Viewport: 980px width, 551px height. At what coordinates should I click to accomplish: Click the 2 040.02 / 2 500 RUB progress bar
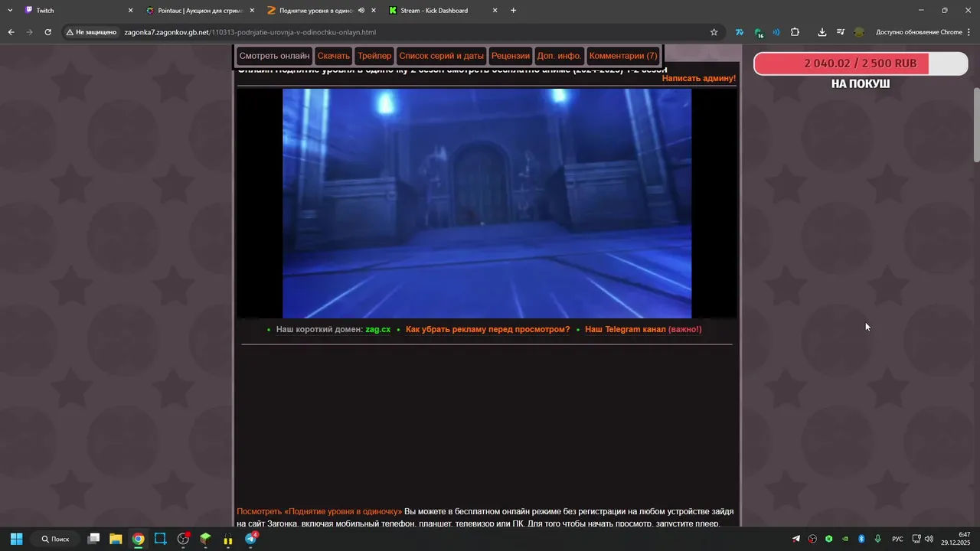[861, 64]
